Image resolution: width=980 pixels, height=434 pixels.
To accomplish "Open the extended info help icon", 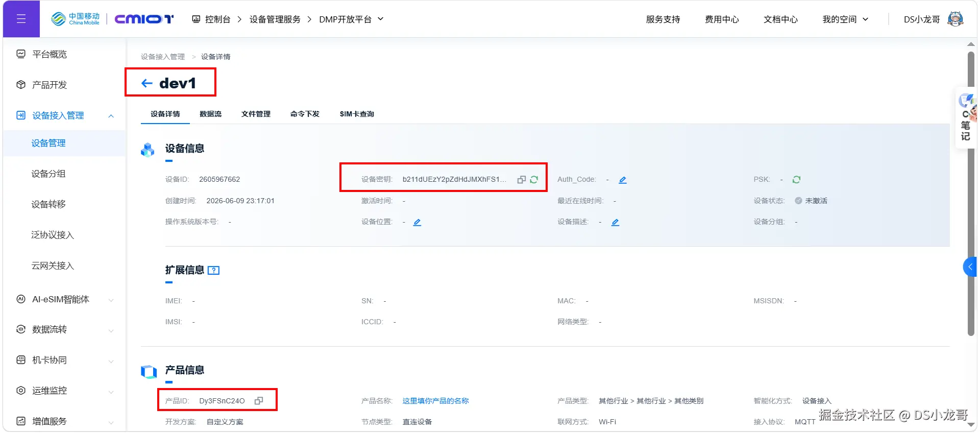I will pyautogui.click(x=214, y=271).
